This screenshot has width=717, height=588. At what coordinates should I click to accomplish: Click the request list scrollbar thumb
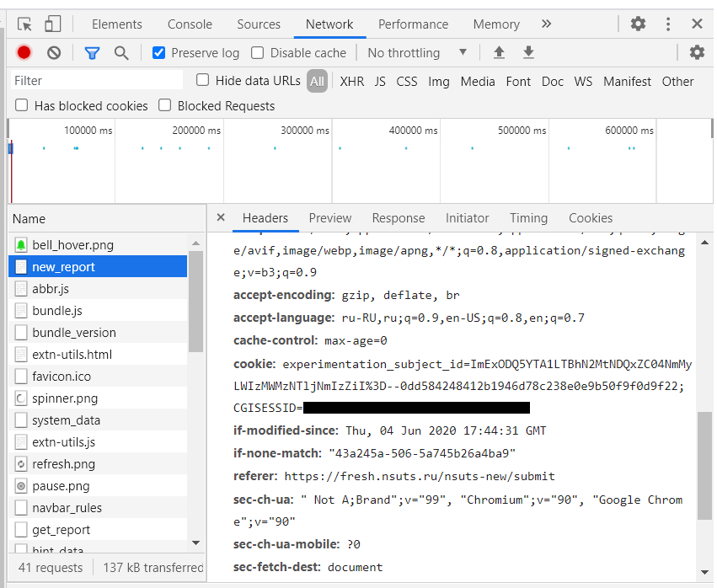tap(195, 302)
